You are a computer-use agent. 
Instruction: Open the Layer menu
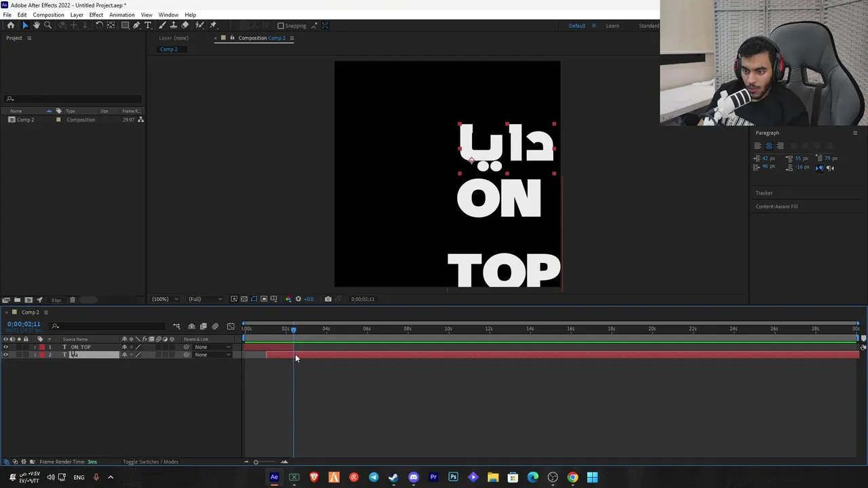77,15
